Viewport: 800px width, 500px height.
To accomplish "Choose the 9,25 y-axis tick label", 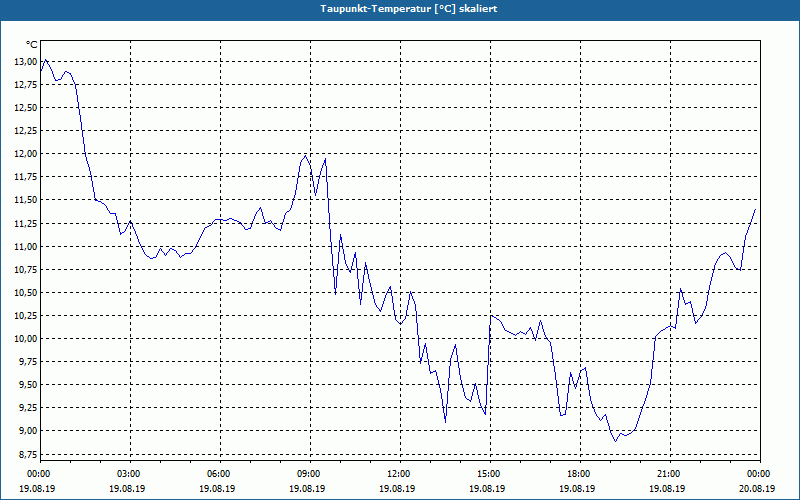I will [x=29, y=408].
